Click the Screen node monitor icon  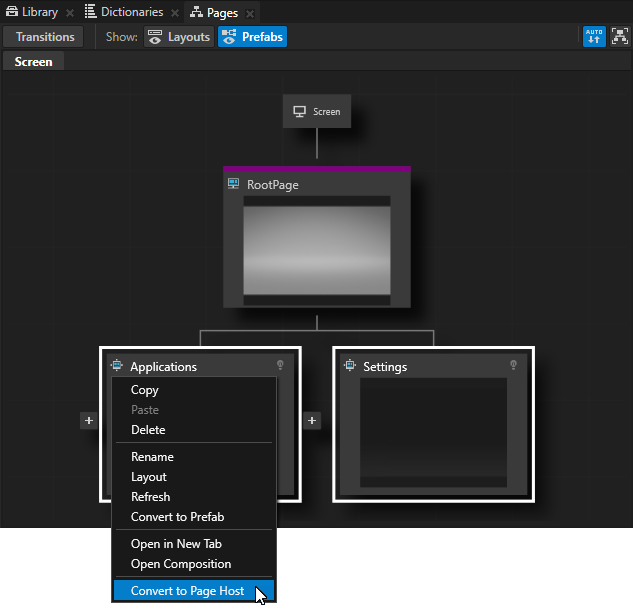299,111
